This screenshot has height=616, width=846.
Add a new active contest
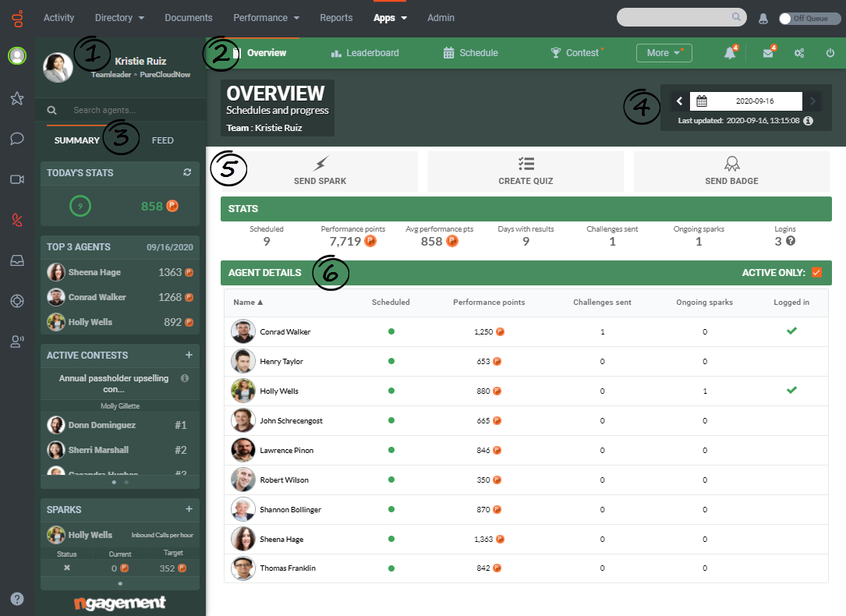189,355
